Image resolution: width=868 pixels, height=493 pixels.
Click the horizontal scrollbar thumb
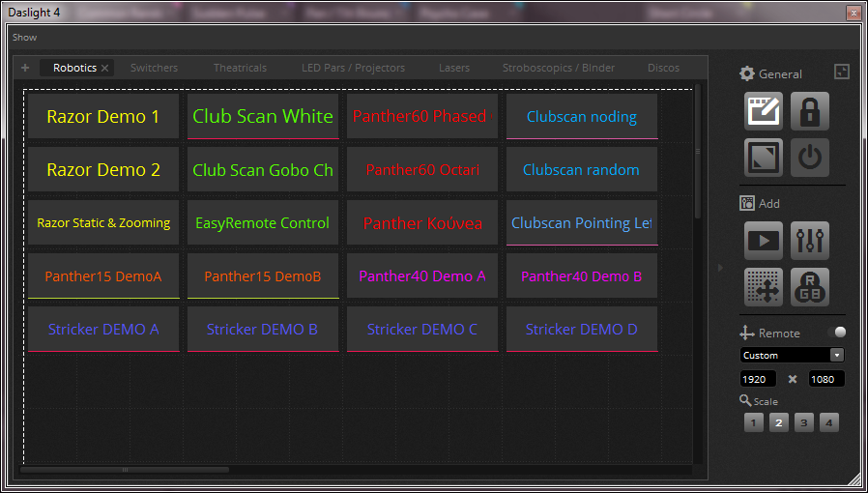(x=125, y=470)
